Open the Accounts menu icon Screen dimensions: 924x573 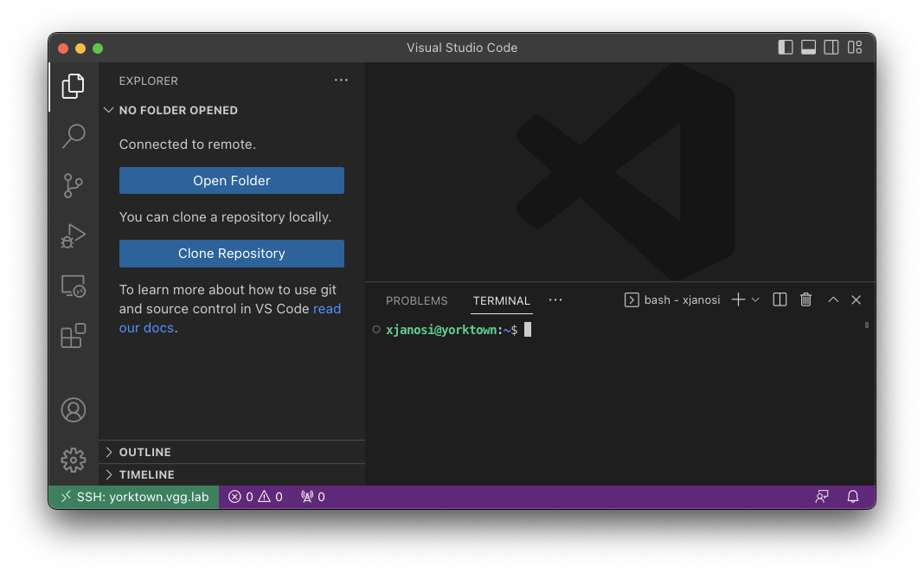point(73,409)
